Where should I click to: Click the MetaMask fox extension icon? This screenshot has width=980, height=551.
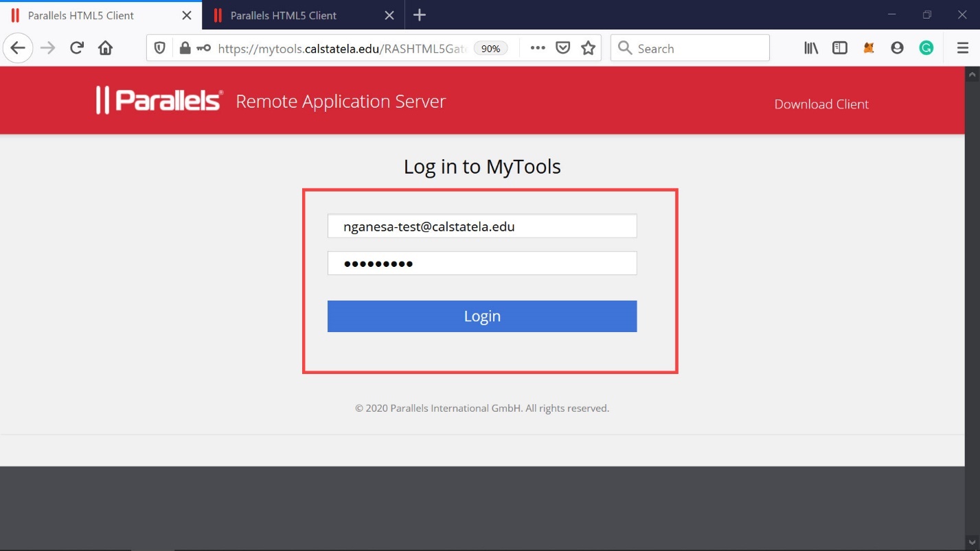(869, 48)
